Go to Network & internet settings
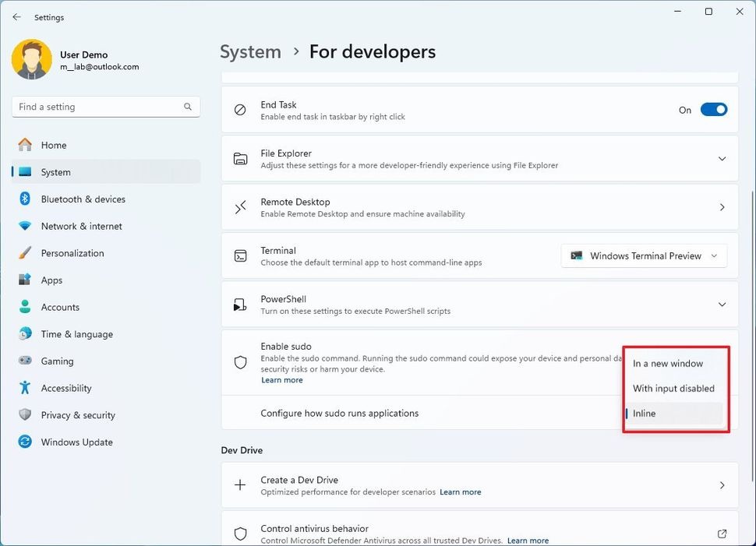The image size is (756, 546). tap(105, 226)
